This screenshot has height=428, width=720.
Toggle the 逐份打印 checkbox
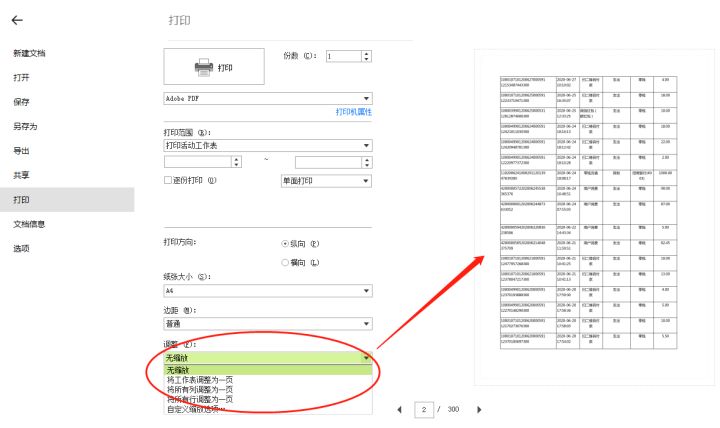(168, 180)
